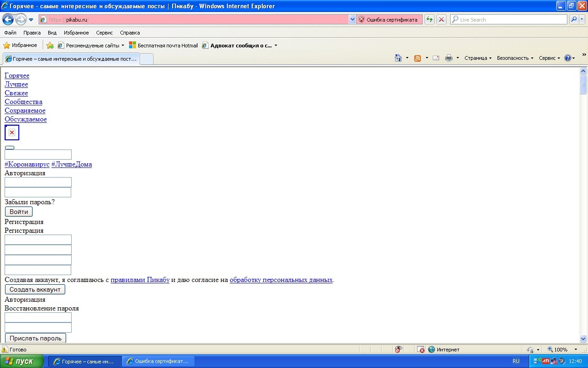Expand the address bar URL dropdown
588x368 pixels.
pos(352,20)
